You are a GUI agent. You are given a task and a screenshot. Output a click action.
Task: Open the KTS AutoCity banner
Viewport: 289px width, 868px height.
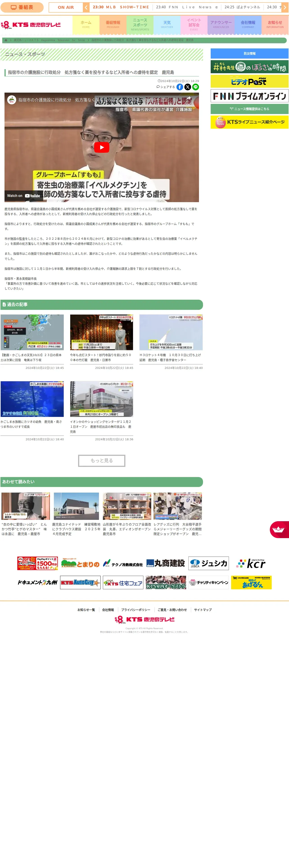pos(80,582)
